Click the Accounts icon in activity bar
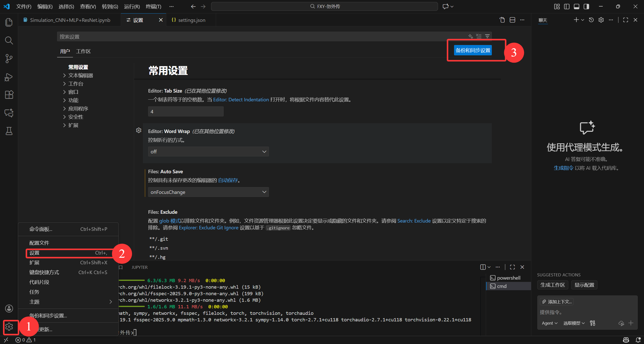This screenshot has height=344, width=644. pos(9,309)
